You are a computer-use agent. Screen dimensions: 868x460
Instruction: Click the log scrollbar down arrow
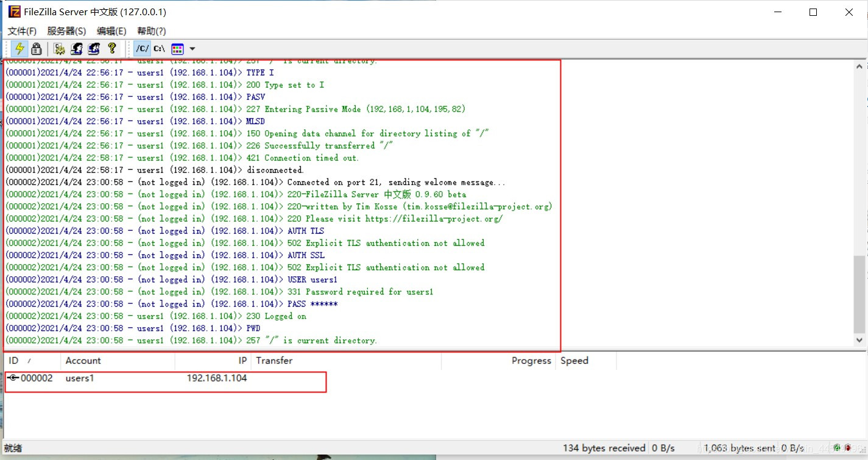pyautogui.click(x=859, y=341)
